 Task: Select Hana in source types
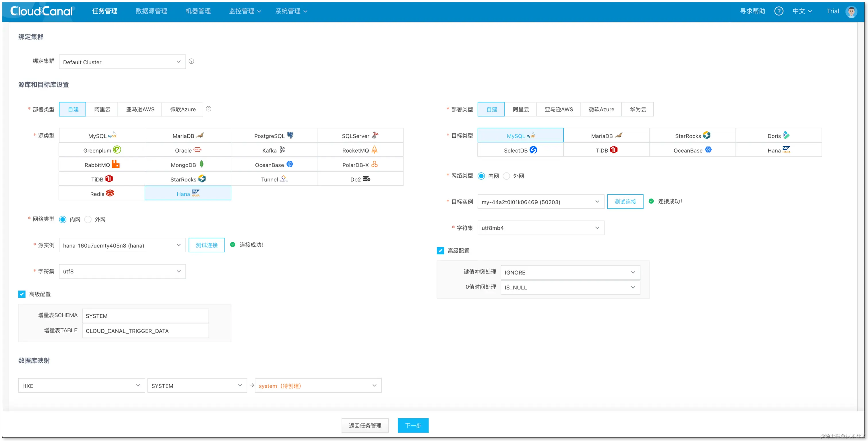coord(188,194)
